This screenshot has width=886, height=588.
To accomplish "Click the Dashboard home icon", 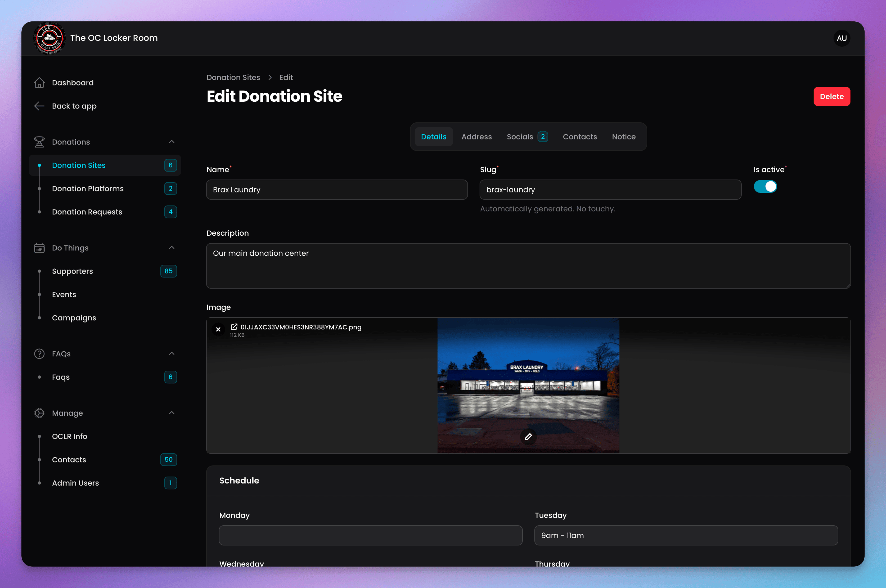I will click(x=39, y=83).
